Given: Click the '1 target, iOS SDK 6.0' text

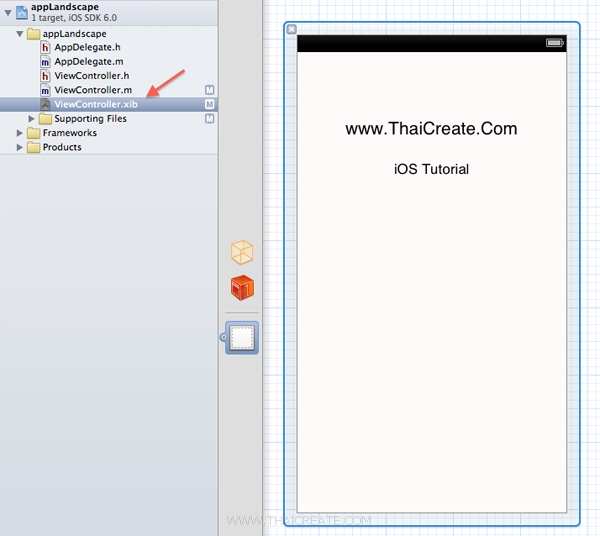Looking at the screenshot, I should [74, 18].
